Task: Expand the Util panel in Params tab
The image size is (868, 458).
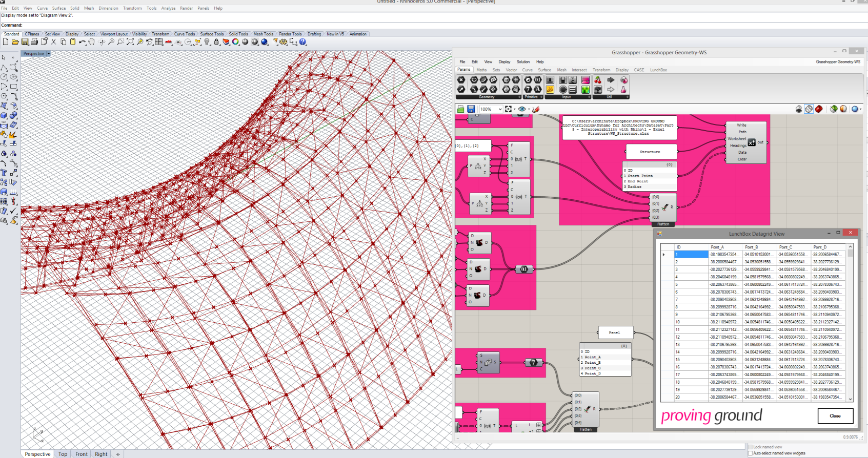Action: [x=628, y=97]
